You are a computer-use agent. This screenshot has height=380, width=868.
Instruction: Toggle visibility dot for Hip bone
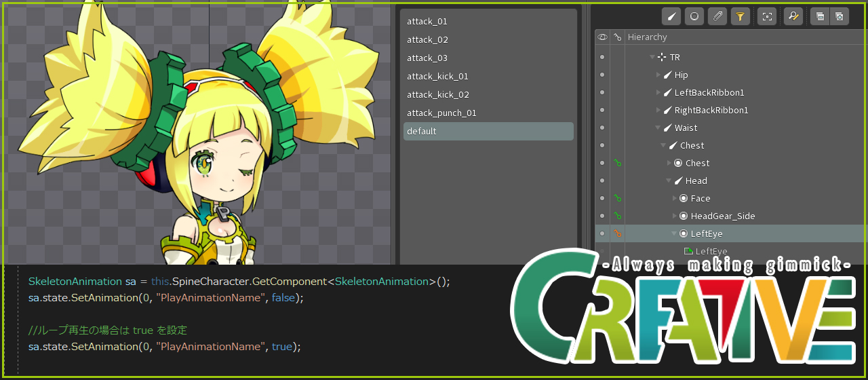602,75
